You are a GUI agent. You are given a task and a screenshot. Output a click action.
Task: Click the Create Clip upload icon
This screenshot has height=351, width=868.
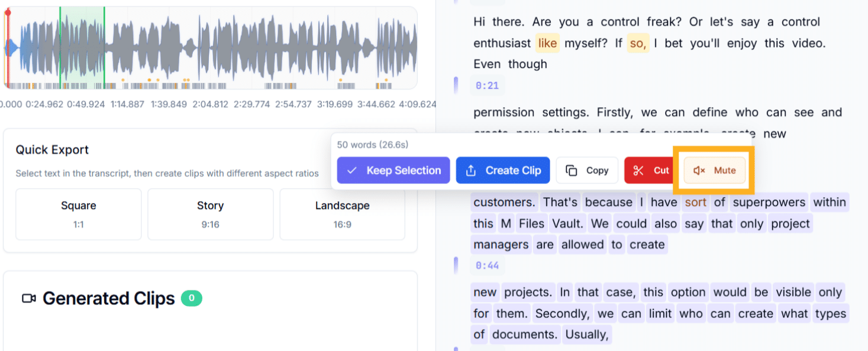(471, 170)
